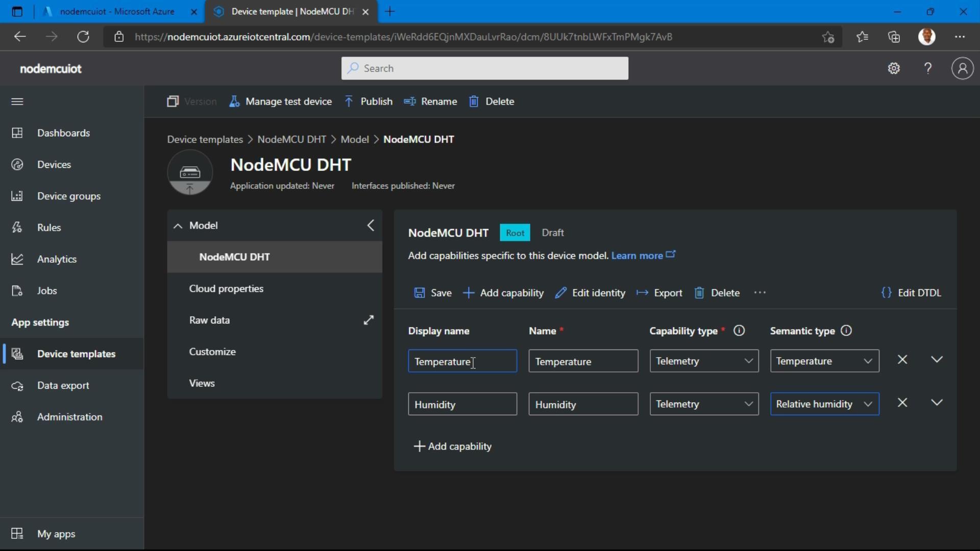Switch to the nodemcuiot Microsoft Azure tab
The width and height of the screenshot is (980, 551).
117,11
